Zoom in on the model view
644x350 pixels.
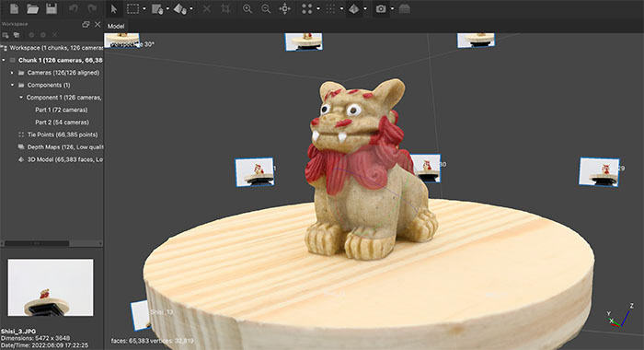pos(247,8)
